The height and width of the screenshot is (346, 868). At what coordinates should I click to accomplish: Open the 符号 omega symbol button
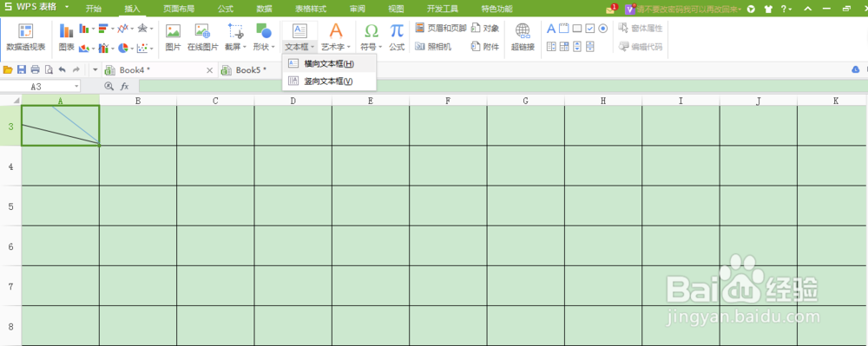point(372,37)
